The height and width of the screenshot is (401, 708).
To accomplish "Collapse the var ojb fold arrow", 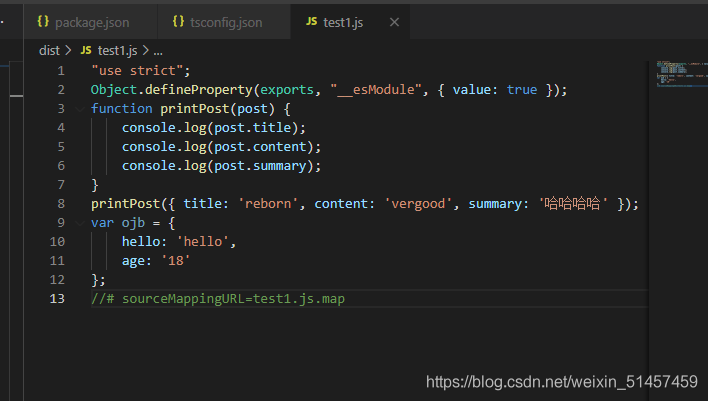I will 80,223.
